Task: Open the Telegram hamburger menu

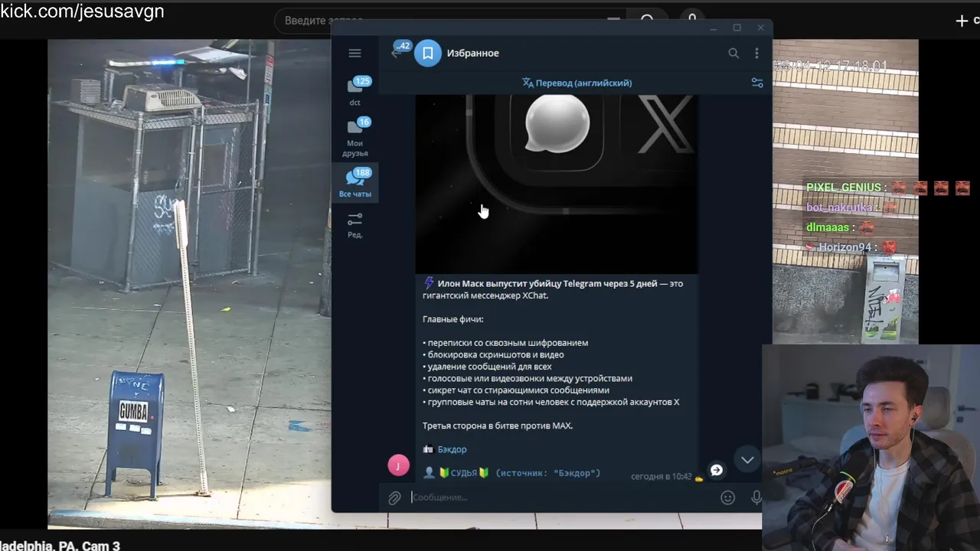Action: [354, 53]
